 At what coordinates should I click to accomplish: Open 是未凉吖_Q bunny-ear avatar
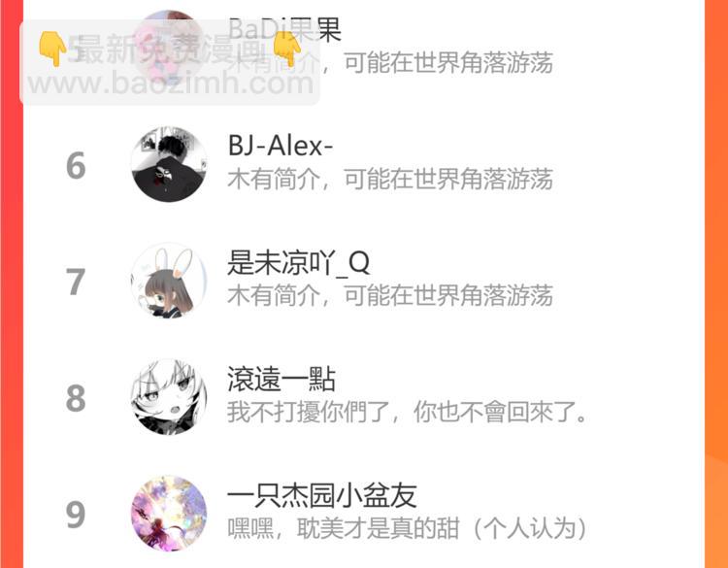point(169,281)
